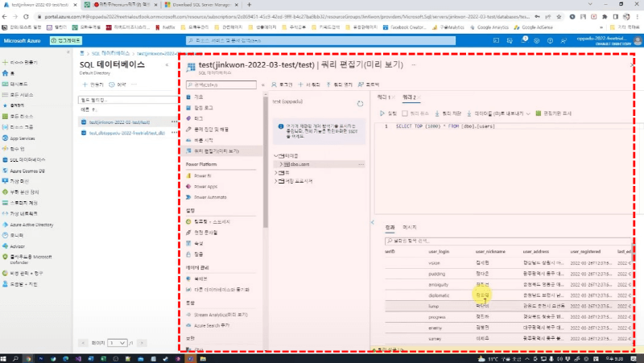Open more options for dbo.users table

[x=361, y=164]
